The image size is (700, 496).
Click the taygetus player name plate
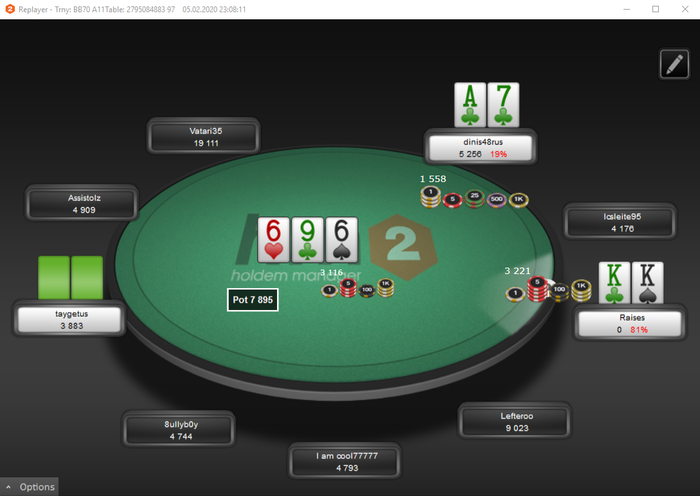point(70,319)
